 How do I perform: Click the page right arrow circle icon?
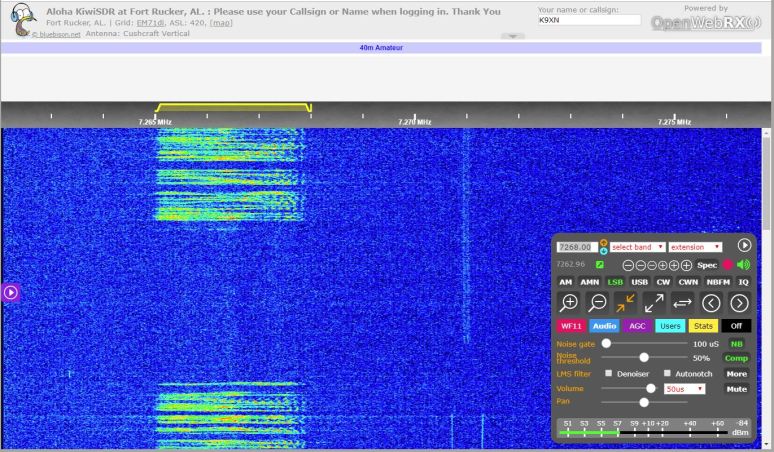tap(739, 302)
